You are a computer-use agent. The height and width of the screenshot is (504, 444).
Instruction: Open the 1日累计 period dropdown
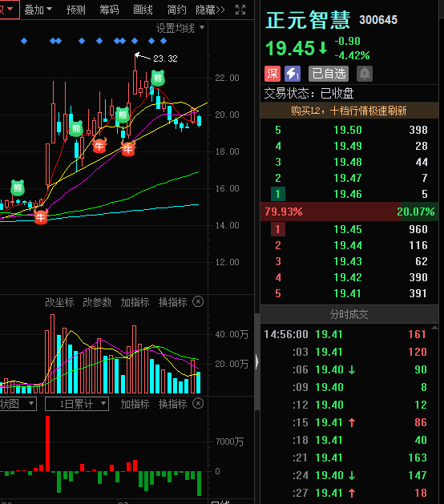(77, 404)
